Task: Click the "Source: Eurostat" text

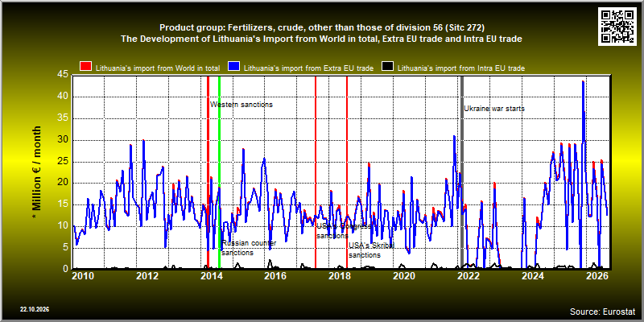Action: (602, 311)
